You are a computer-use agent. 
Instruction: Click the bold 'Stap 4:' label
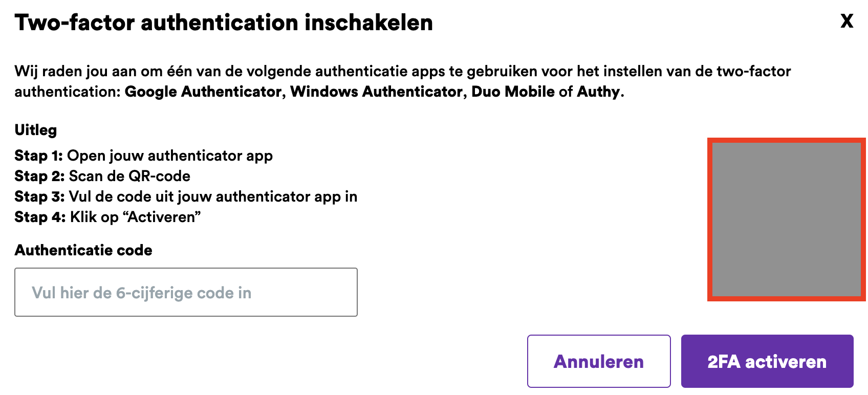40,217
